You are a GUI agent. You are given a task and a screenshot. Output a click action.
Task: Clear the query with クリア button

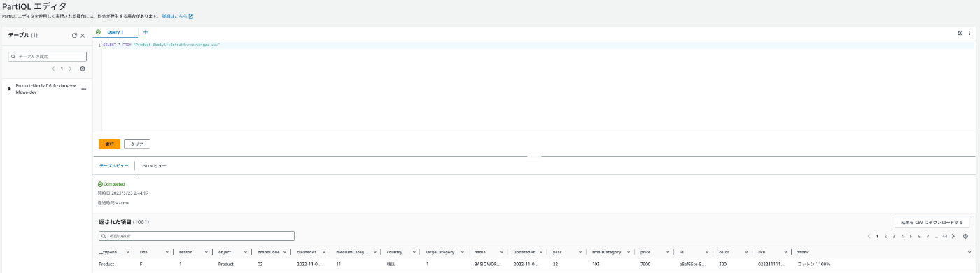(x=137, y=144)
